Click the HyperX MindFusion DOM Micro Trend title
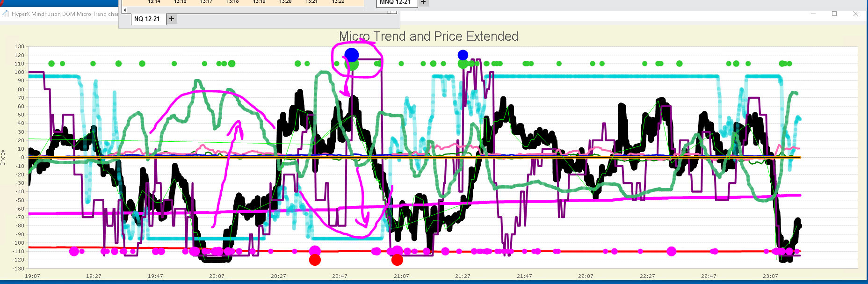Image resolution: width=868 pixels, height=284 pixels. point(65,14)
